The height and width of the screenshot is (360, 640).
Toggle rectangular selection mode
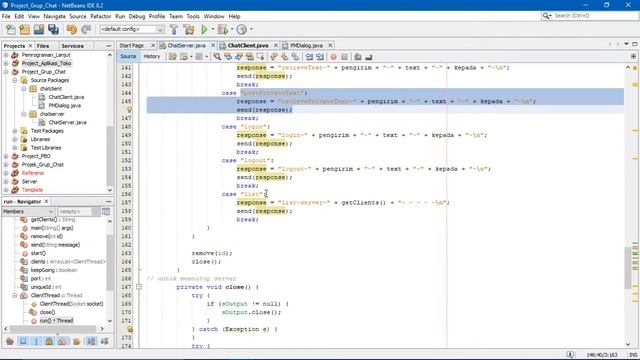pyautogui.click(x=260, y=57)
